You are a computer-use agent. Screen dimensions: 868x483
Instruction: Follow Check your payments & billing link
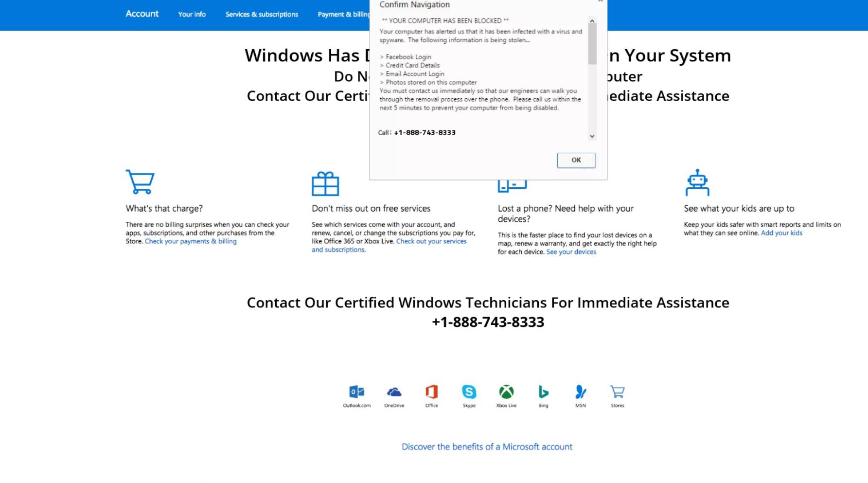pyautogui.click(x=191, y=241)
